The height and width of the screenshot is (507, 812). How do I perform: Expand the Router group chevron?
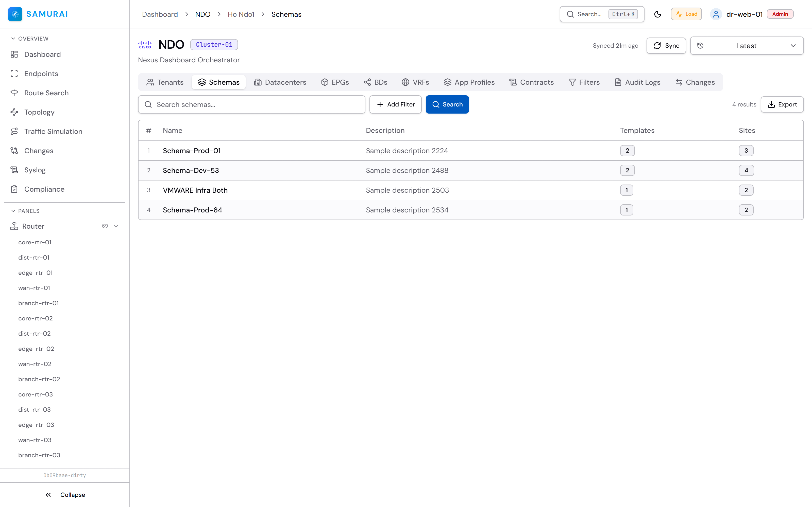[116, 226]
